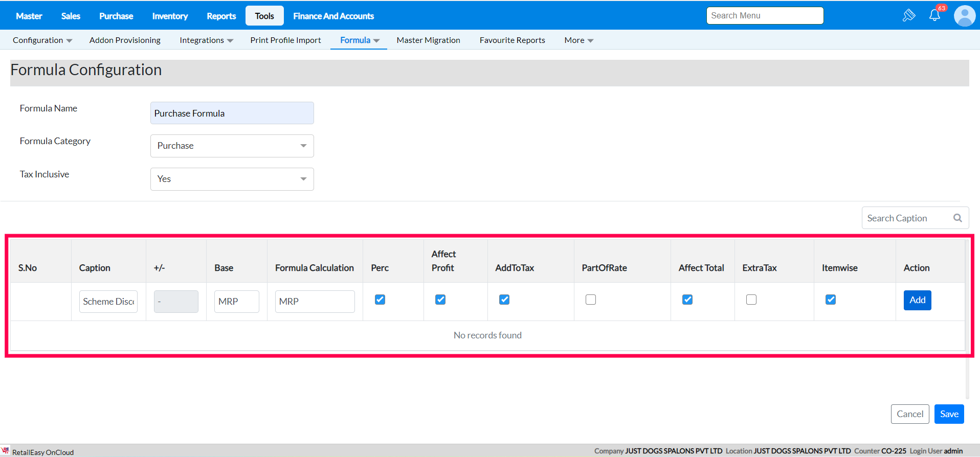980x457 pixels.
Task: Open the Sales menu
Action: pyautogui.click(x=71, y=16)
